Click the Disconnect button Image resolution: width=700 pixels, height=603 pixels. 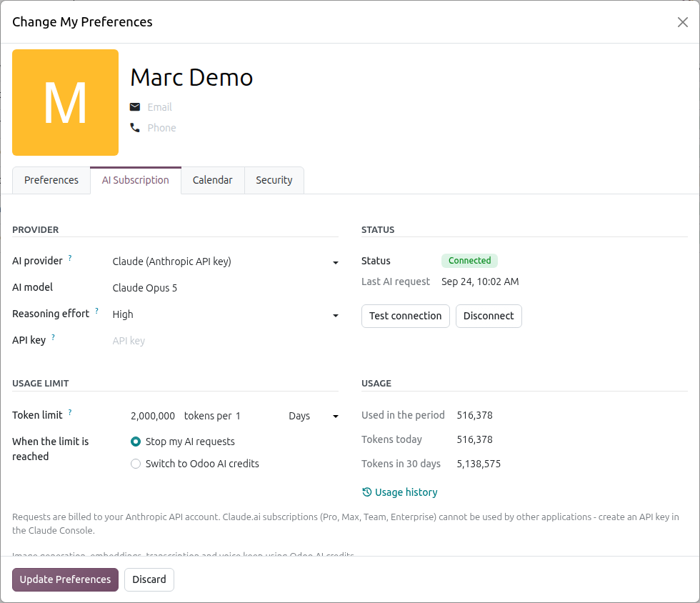(489, 316)
